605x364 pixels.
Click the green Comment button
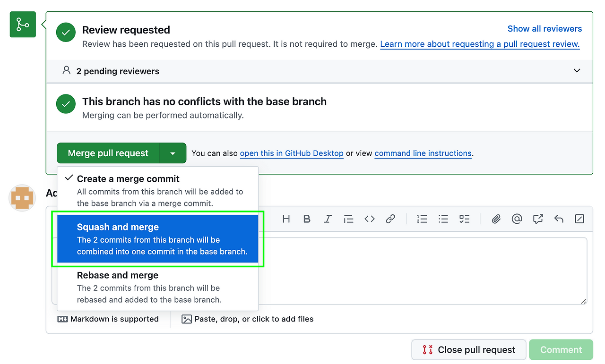pos(561,350)
